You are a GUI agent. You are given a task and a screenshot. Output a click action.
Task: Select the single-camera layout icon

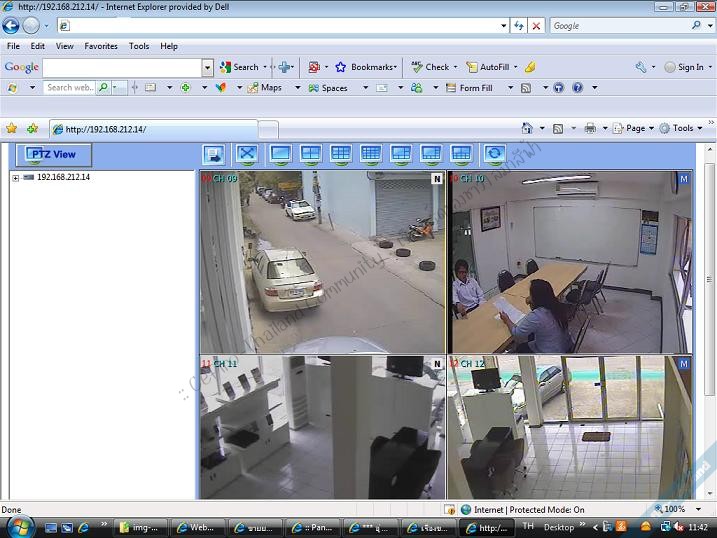[280, 154]
